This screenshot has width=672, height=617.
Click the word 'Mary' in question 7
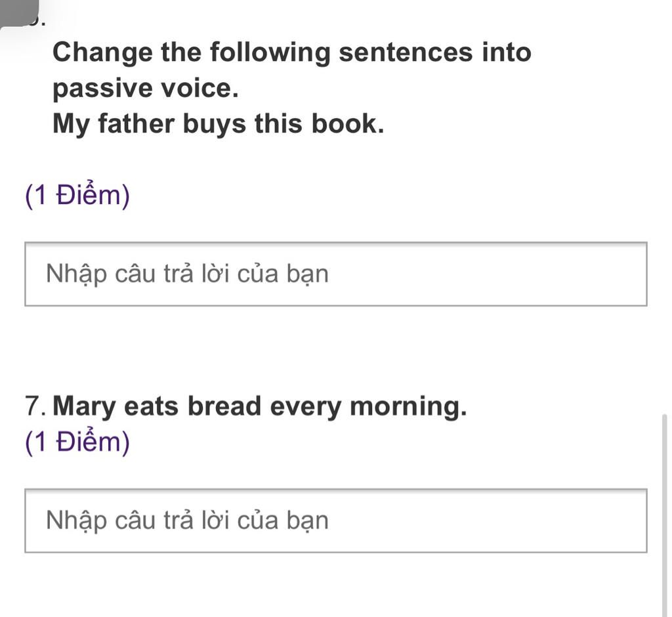(85, 406)
